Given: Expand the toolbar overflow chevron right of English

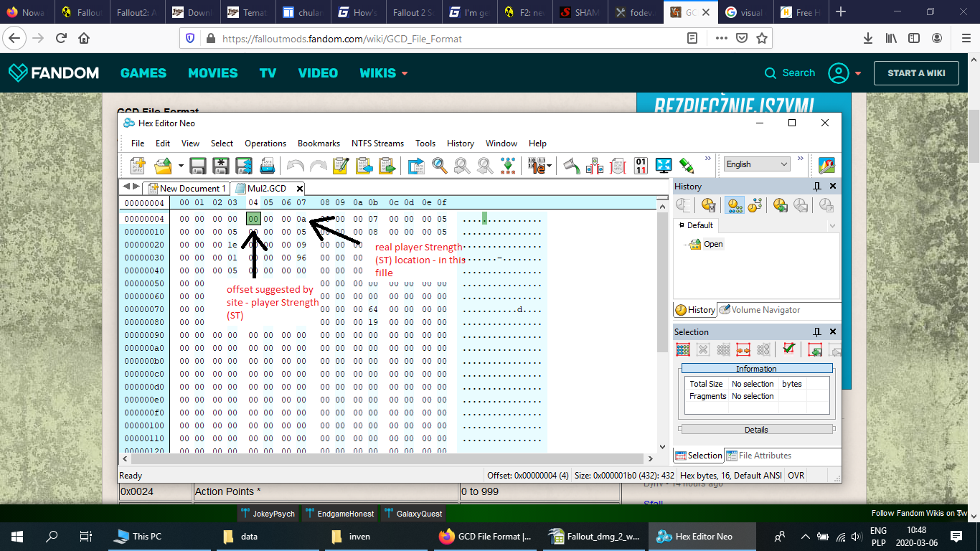Looking at the screenshot, I should pos(801,159).
